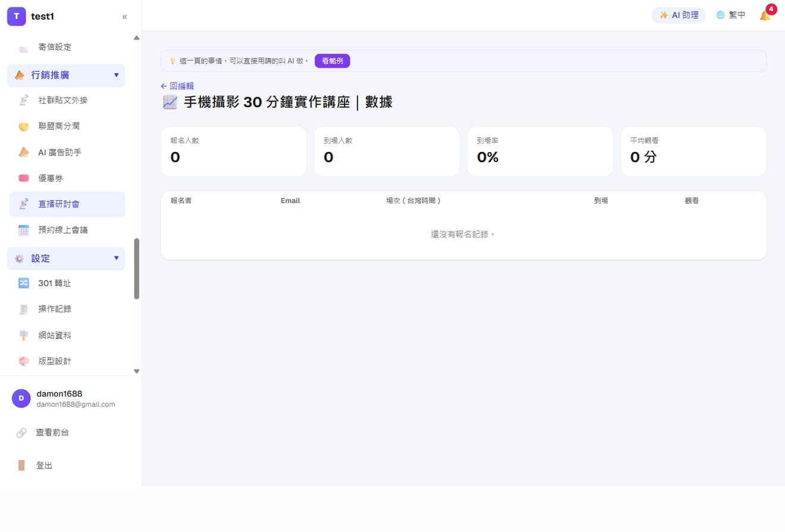The height and width of the screenshot is (532, 785).
Task: Open the notifications bell icon
Action: click(x=765, y=15)
